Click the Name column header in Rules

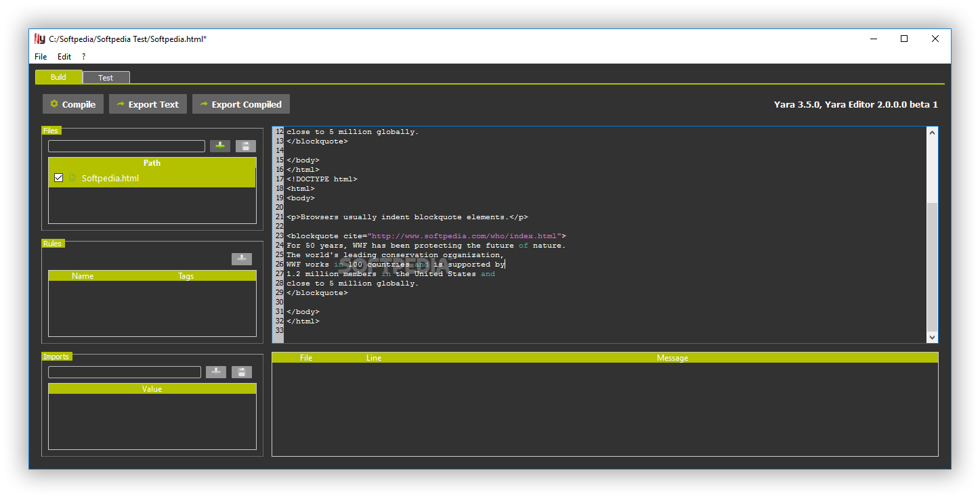click(x=83, y=275)
